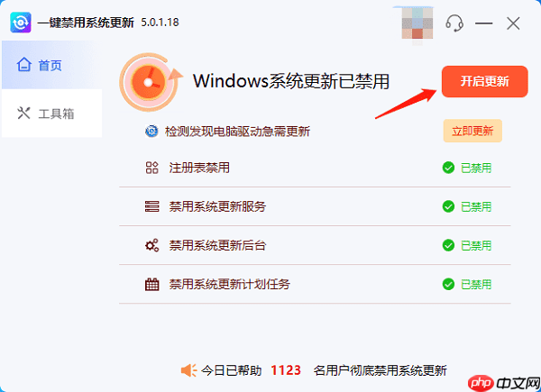Open customer support via the headset icon
Image resolution: width=541 pixels, height=392 pixels.
pyautogui.click(x=454, y=23)
